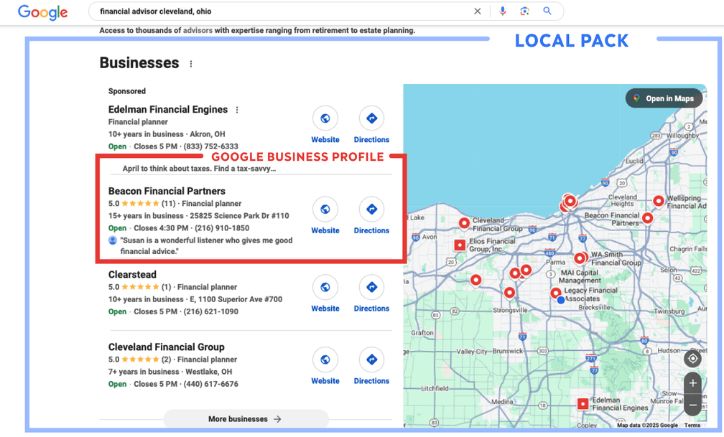This screenshot has height=437, width=724.
Task: Open Google Lens image search
Action: pyautogui.click(x=525, y=11)
